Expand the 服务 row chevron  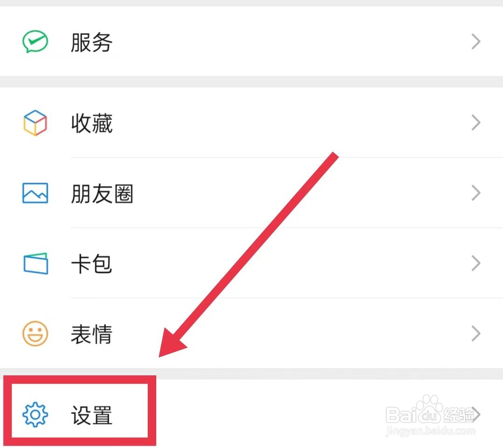pos(476,41)
